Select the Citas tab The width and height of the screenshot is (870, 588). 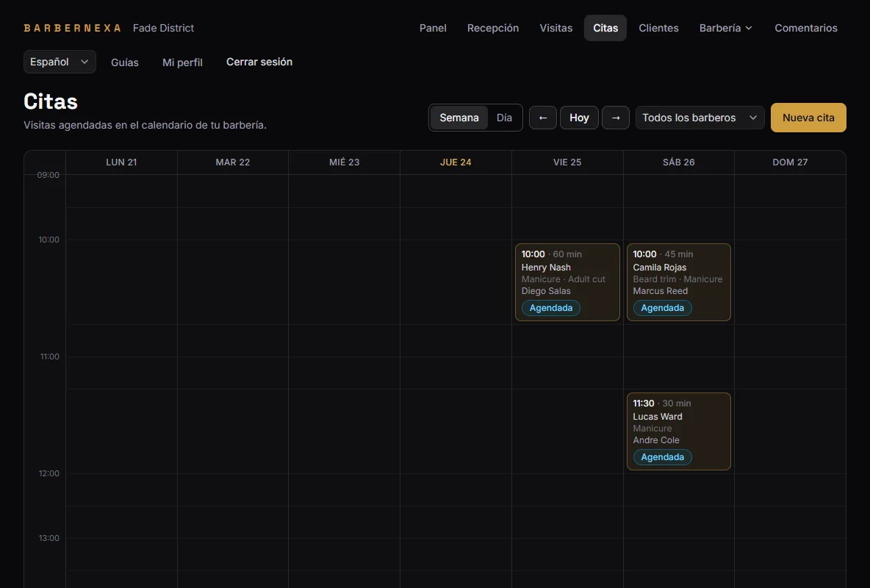coord(605,28)
